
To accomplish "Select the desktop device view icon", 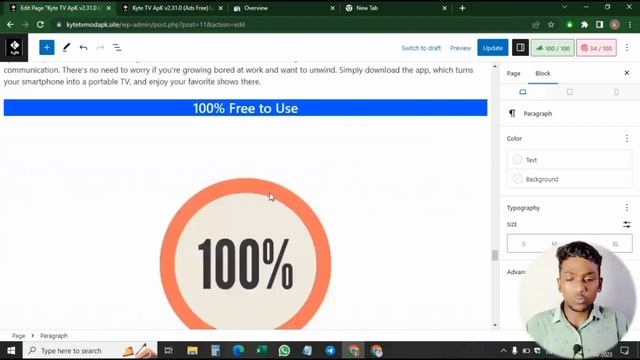I will [x=522, y=92].
